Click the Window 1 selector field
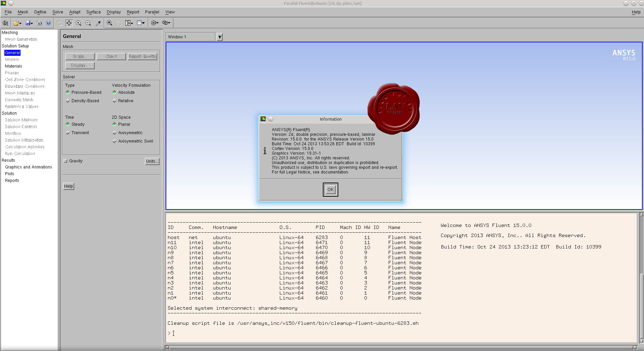 click(x=190, y=37)
